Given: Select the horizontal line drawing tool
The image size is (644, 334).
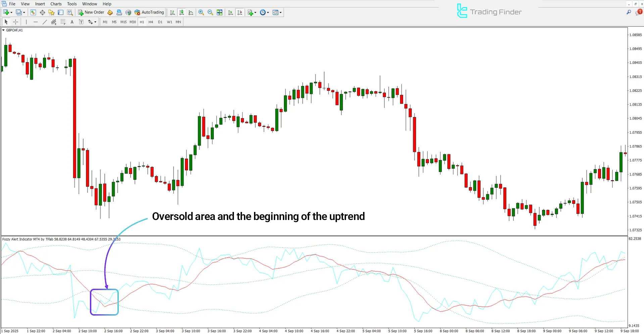Looking at the screenshot, I should point(36,22).
